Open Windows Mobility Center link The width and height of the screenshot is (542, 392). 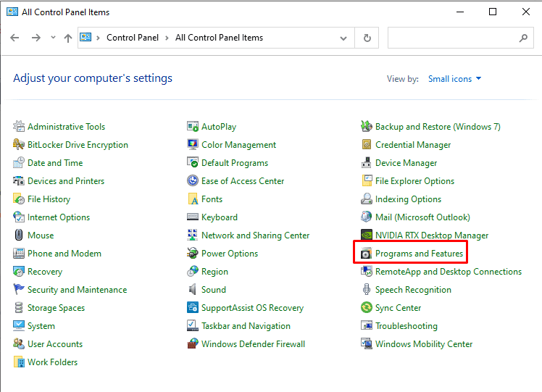424,344
